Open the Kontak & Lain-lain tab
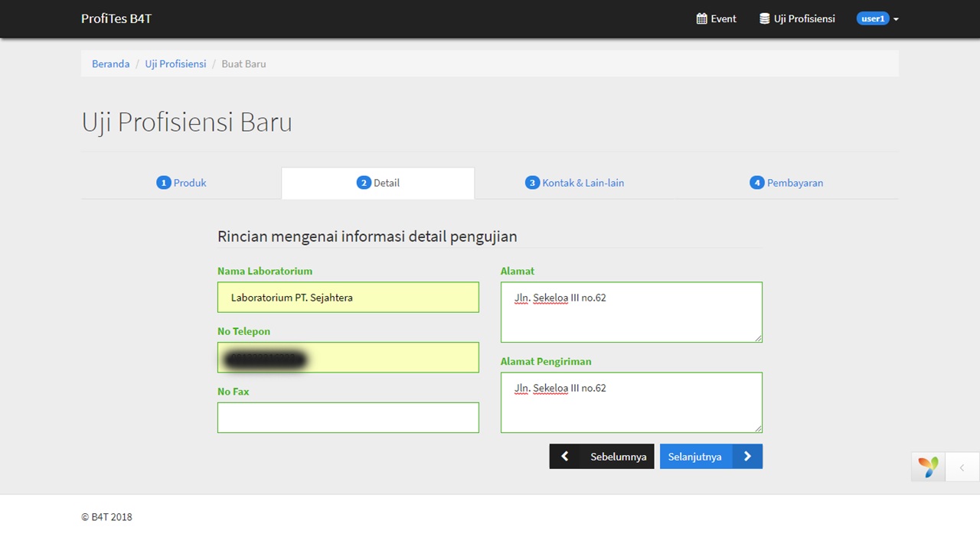980x537 pixels. click(x=583, y=183)
